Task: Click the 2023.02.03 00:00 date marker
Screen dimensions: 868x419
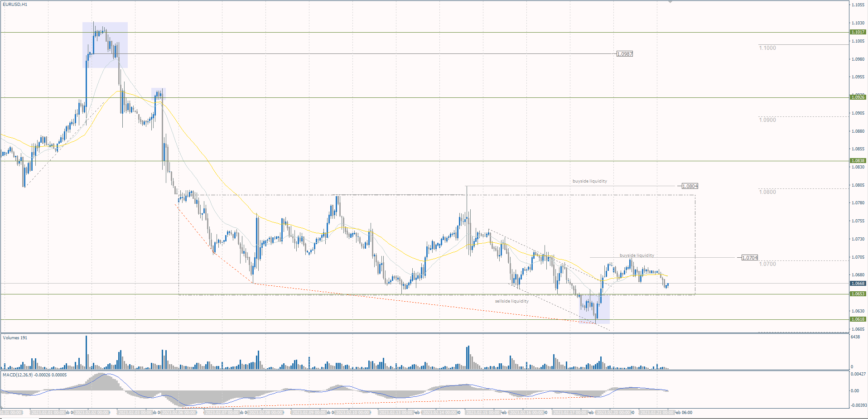Action: 135,413
